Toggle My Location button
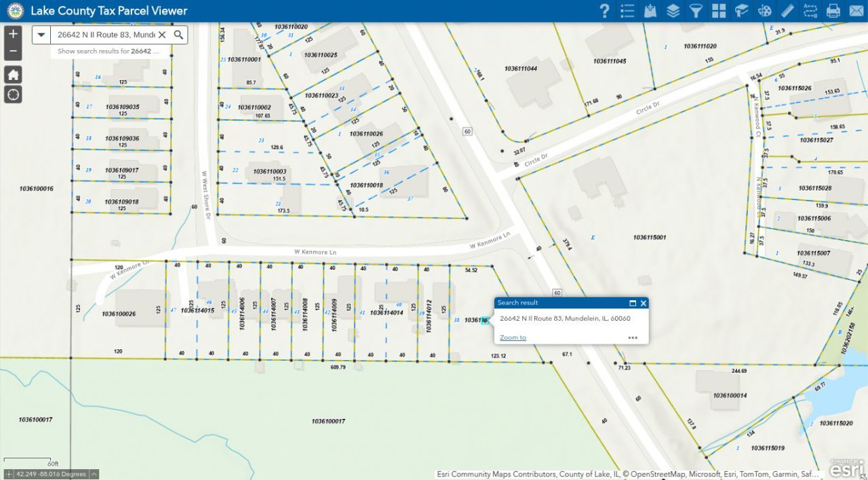The width and height of the screenshot is (868, 480). [x=13, y=94]
